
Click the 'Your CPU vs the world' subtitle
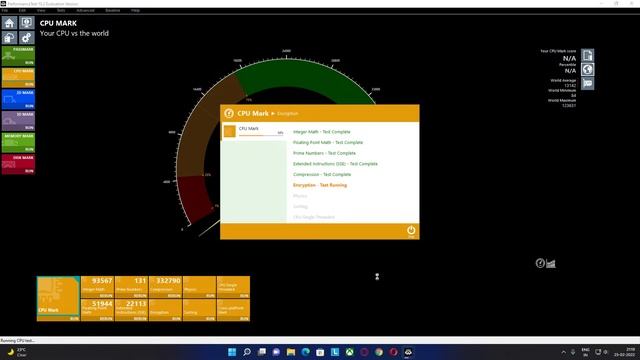[74, 33]
